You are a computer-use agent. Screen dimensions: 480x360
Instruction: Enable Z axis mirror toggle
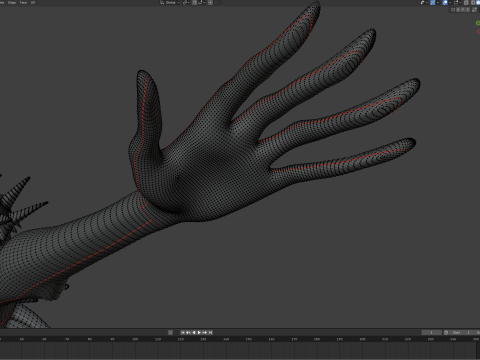pos(468,10)
